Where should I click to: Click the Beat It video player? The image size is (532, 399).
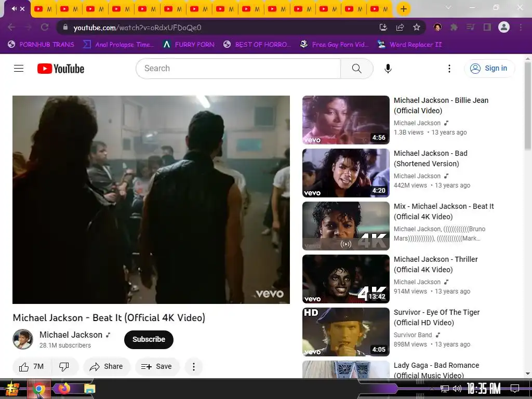[x=151, y=199]
